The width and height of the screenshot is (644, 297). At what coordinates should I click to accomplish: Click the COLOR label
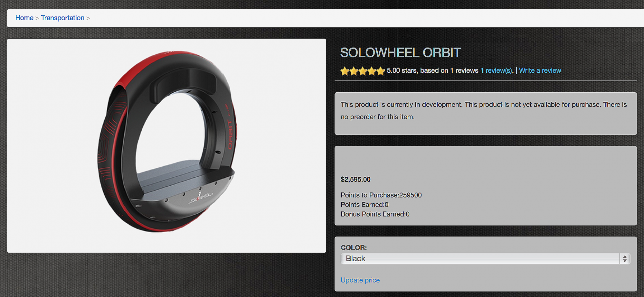354,248
